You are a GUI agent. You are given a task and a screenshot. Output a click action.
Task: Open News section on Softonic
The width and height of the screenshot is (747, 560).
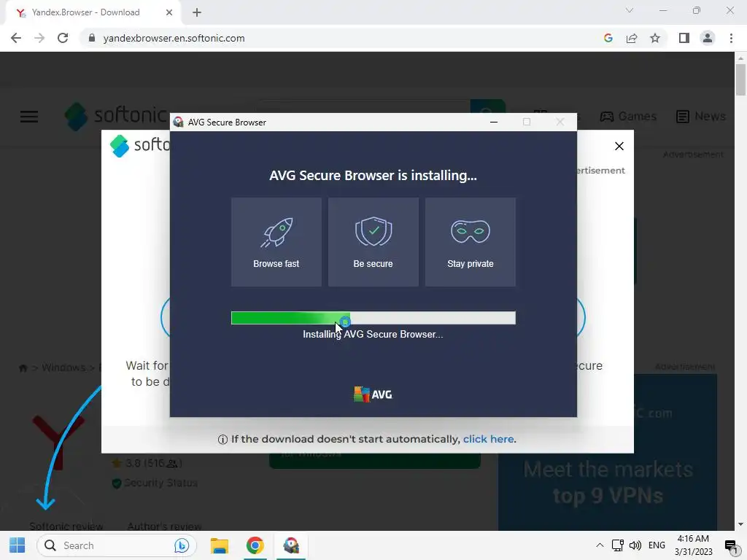coord(701,116)
